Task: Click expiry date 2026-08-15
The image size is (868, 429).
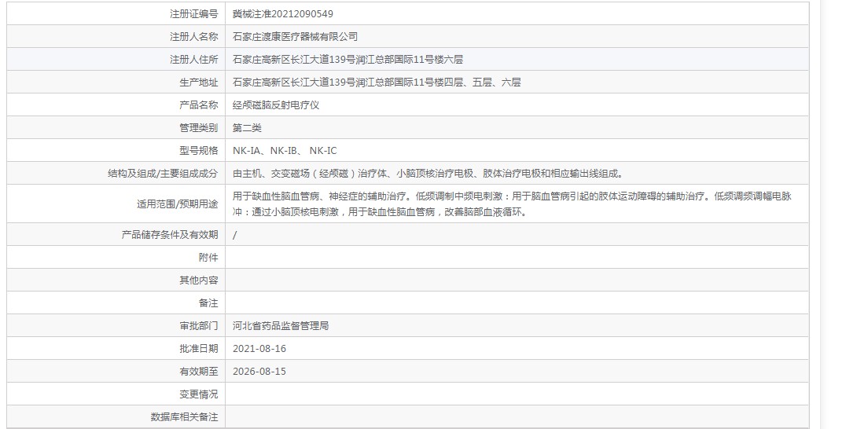Action: 259,372
